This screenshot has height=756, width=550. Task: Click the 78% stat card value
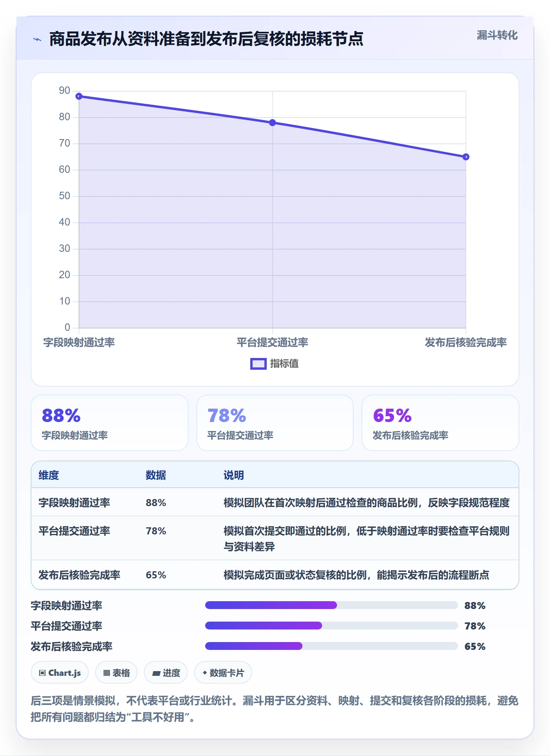[x=227, y=415]
